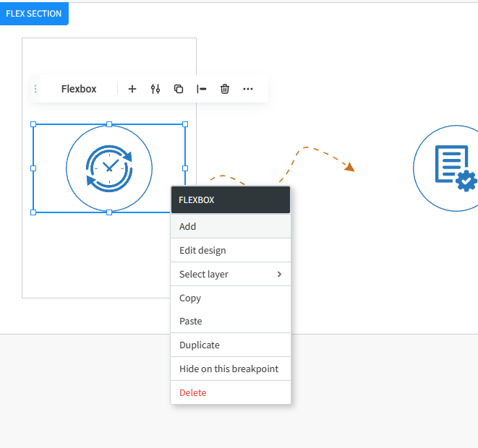Screen dimensions: 478x448
Task: Click the bottom-center resize handle of selection
Action: (109, 212)
